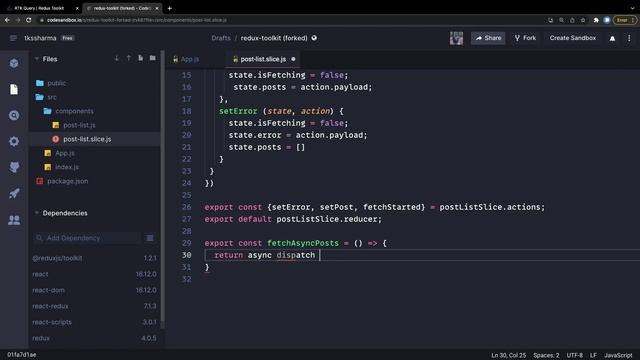Screen dimensions: 640x360
Task: Click Ln 30, Col 25 status item
Action: point(509,356)
